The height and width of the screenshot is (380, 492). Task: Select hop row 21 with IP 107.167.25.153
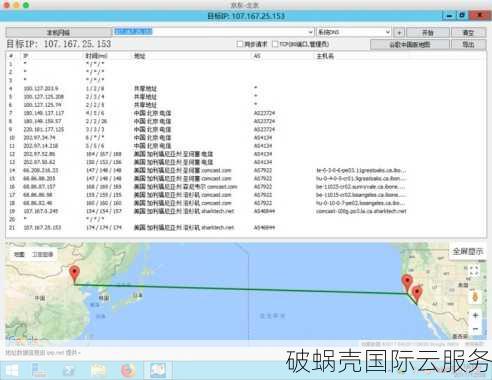(246, 227)
